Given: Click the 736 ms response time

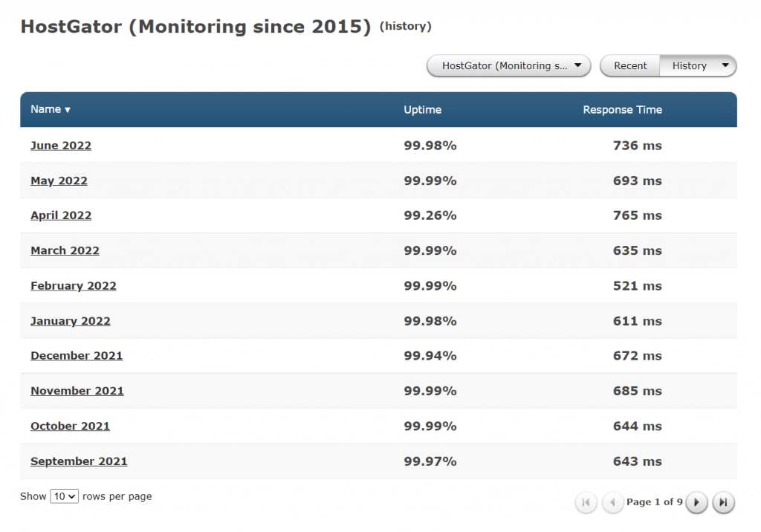Looking at the screenshot, I should coord(637,146).
